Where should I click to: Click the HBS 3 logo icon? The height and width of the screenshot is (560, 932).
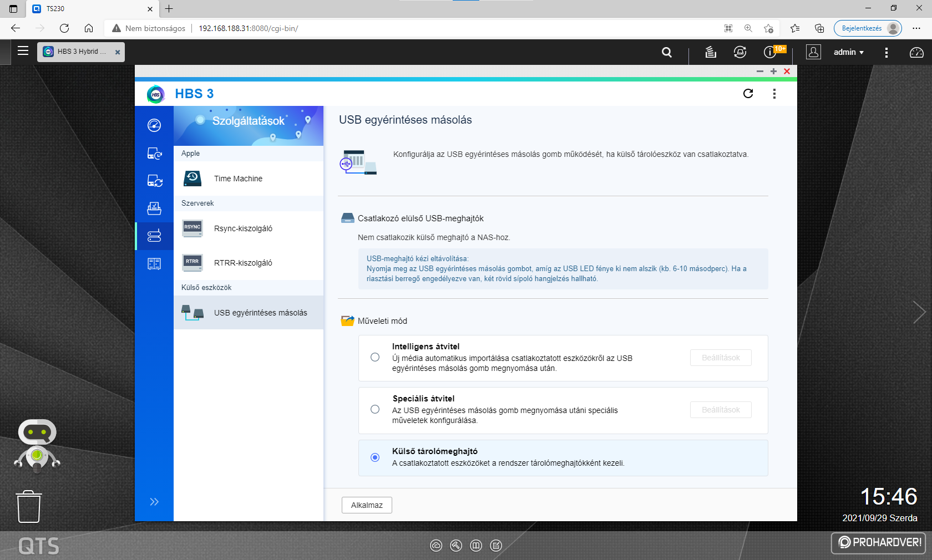point(156,94)
